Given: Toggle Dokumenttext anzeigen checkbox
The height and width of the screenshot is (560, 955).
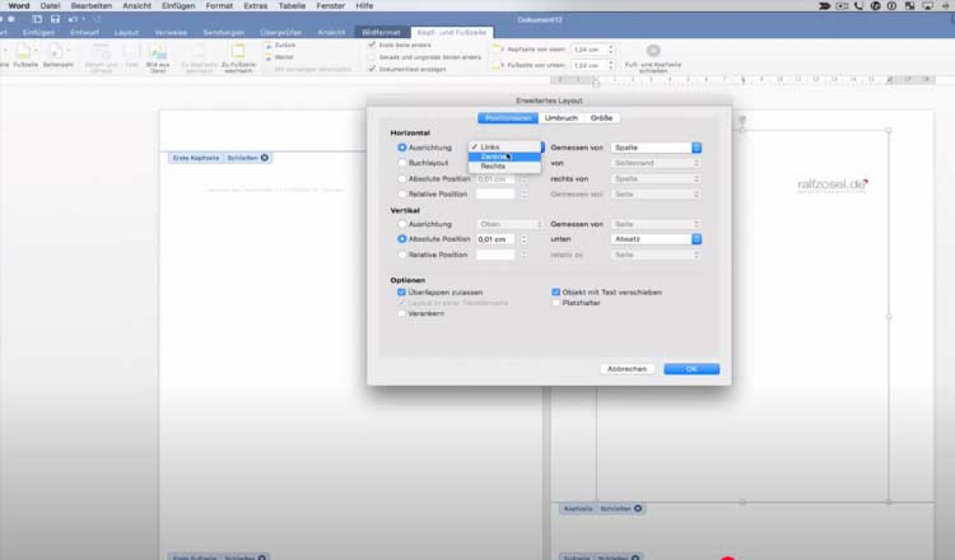Looking at the screenshot, I should tap(372, 69).
